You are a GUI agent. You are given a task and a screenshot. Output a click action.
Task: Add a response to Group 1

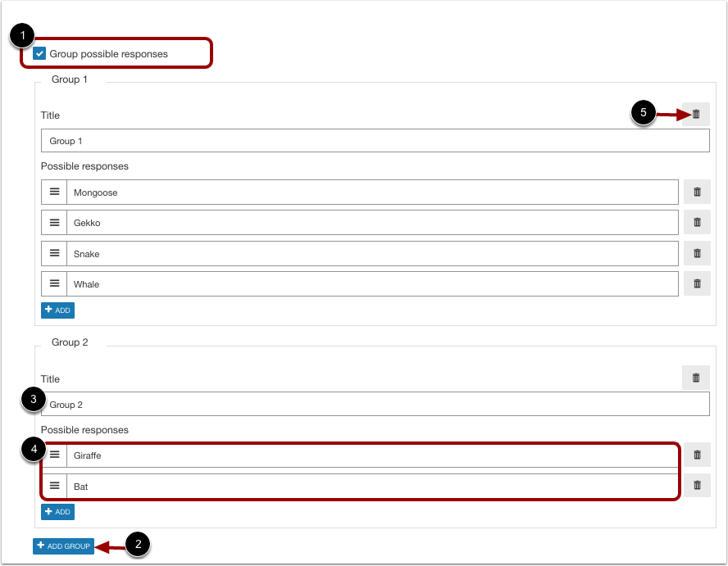[57, 310]
